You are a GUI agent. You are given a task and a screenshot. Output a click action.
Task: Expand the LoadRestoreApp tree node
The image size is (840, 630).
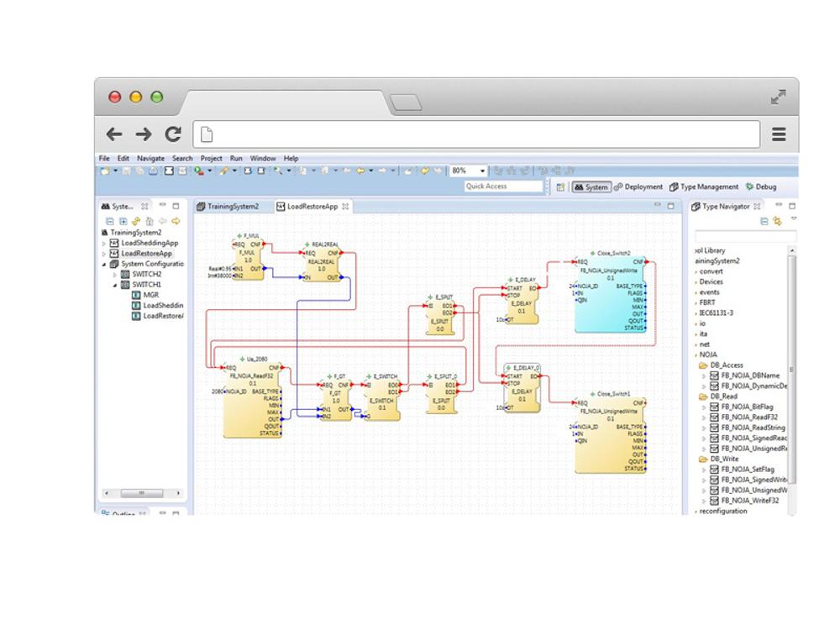point(104,254)
